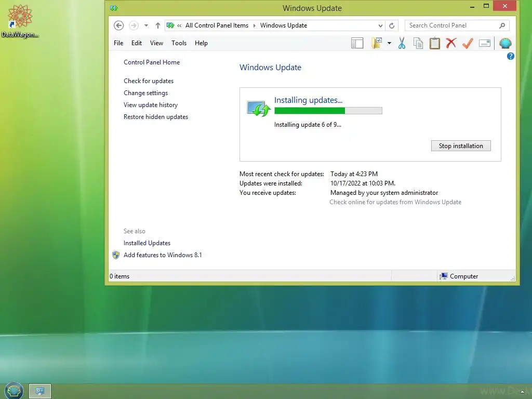Open the Start menu shell orb

point(14,391)
